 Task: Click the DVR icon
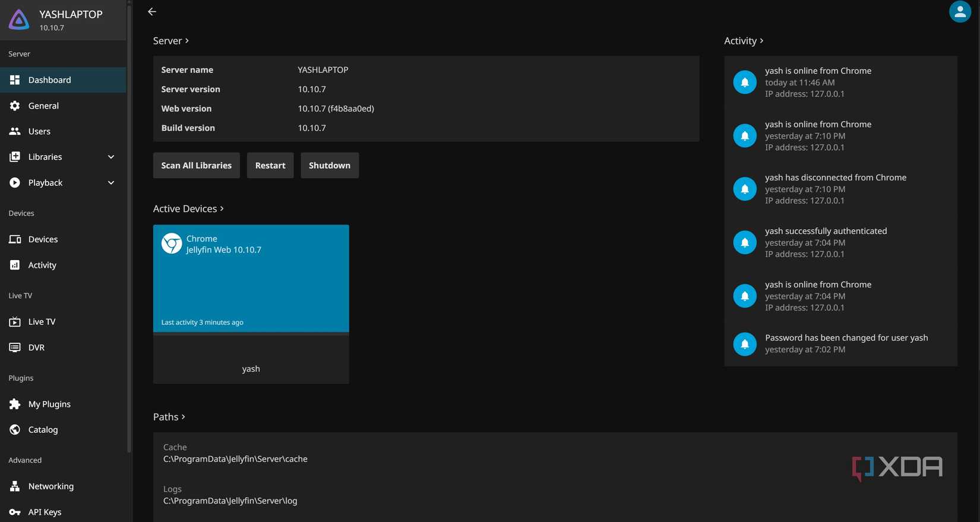coord(15,347)
